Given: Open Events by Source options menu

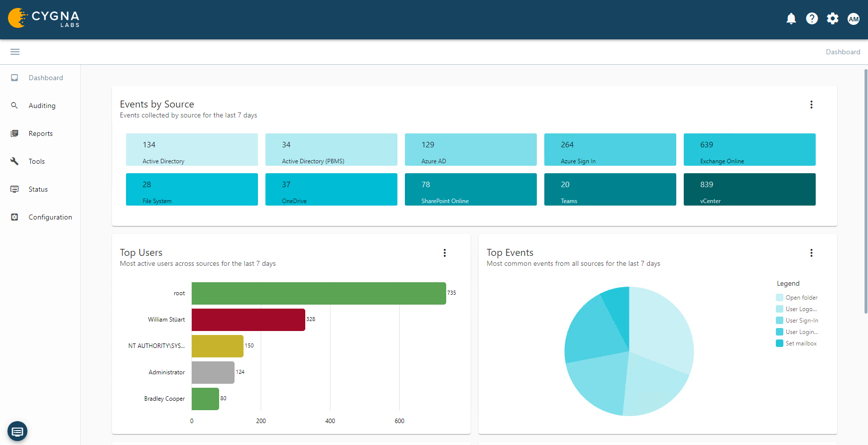Looking at the screenshot, I should 811,105.
